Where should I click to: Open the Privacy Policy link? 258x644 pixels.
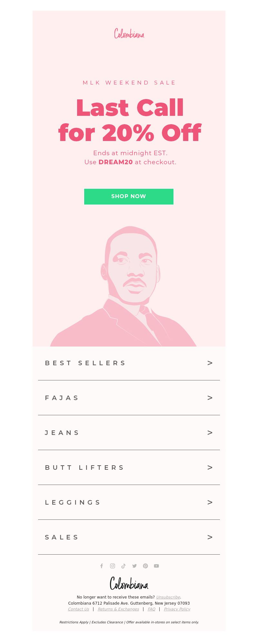(x=177, y=609)
